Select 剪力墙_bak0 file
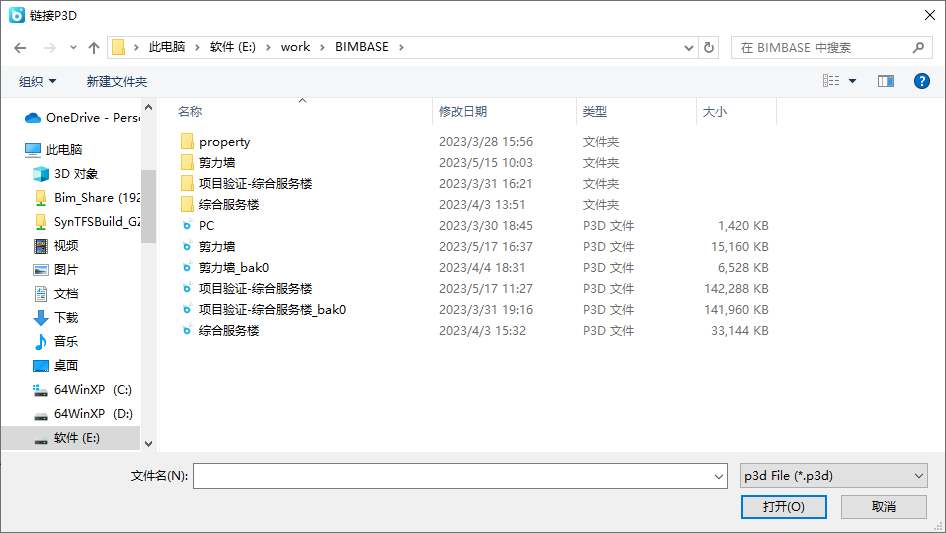Screen dimensions: 946x533 (225, 267)
